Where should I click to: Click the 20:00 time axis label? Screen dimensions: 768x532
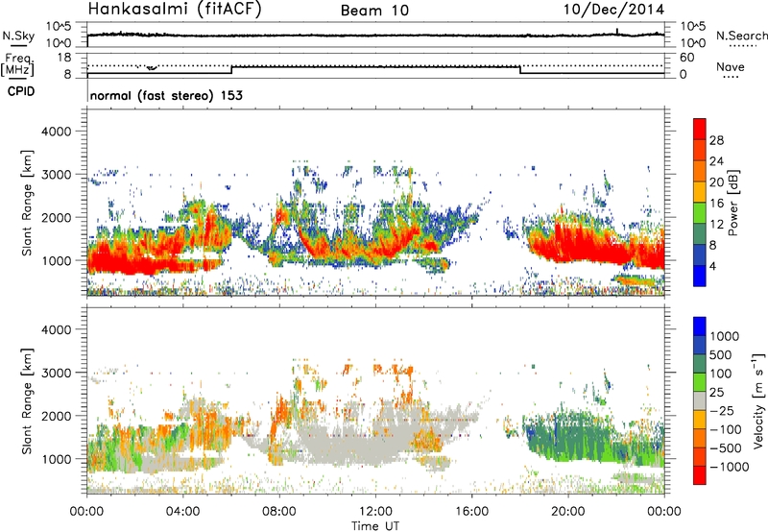(x=567, y=512)
